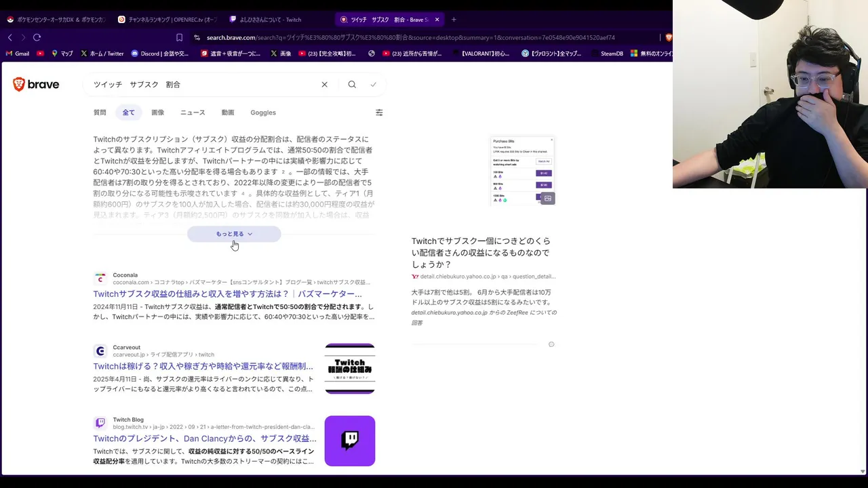The height and width of the screenshot is (488, 868).
Task: Go back with browser back arrow
Action: point(9,37)
